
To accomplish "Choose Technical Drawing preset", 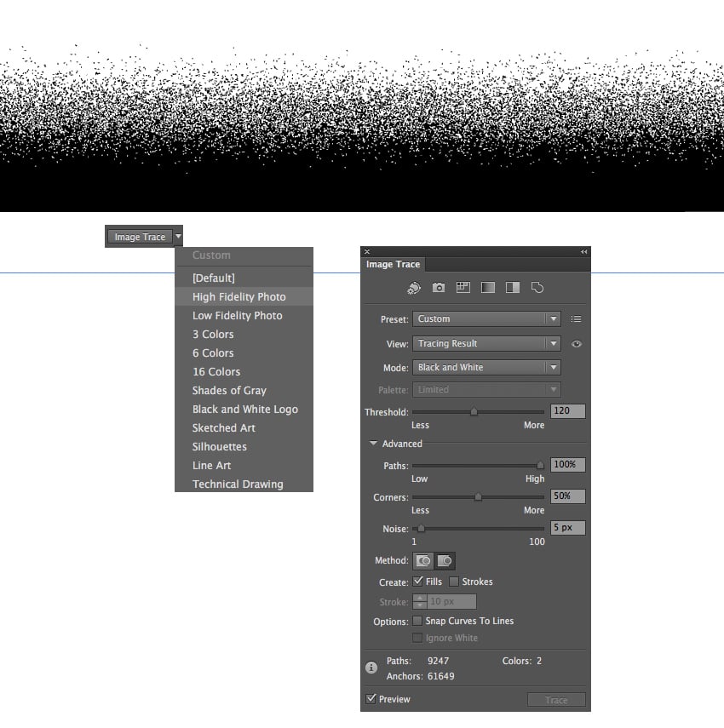I will click(x=244, y=484).
